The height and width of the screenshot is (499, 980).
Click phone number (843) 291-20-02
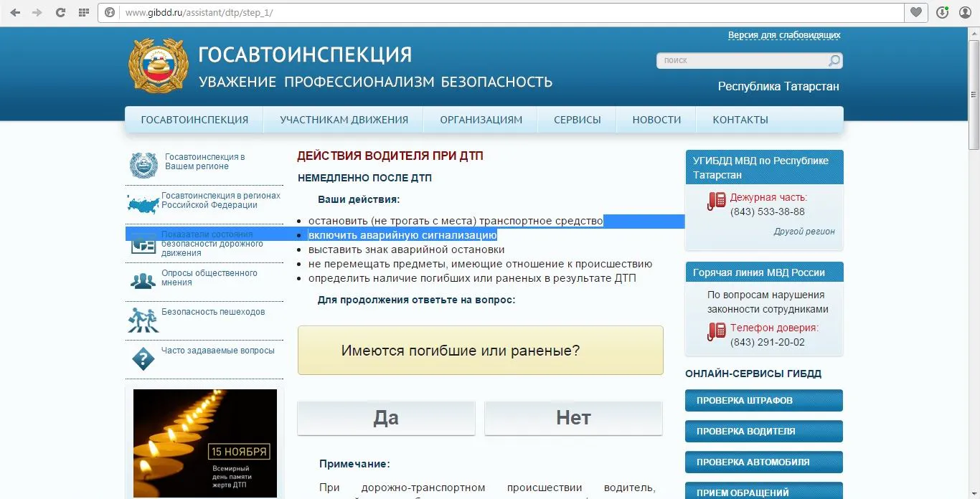[x=768, y=342]
